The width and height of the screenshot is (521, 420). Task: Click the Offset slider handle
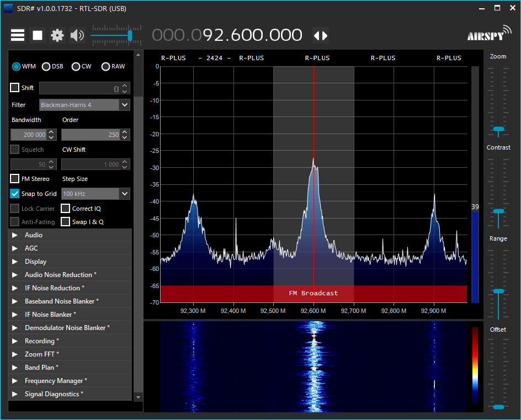[498, 407]
